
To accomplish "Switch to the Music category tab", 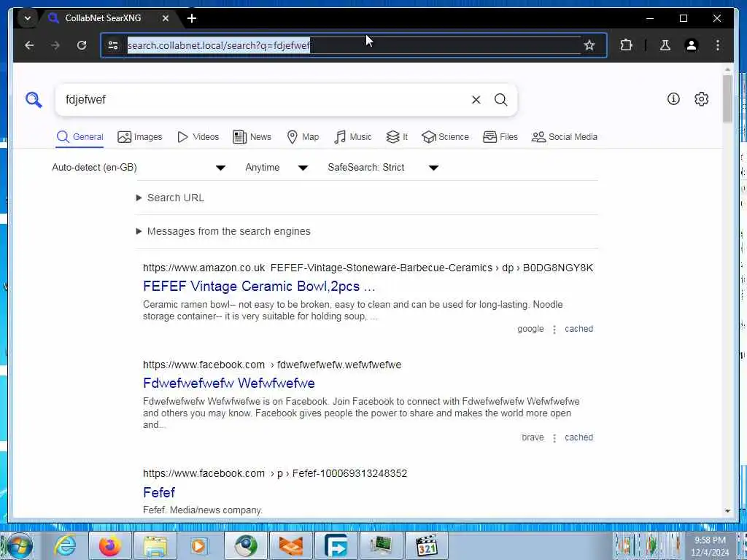I will click(352, 137).
